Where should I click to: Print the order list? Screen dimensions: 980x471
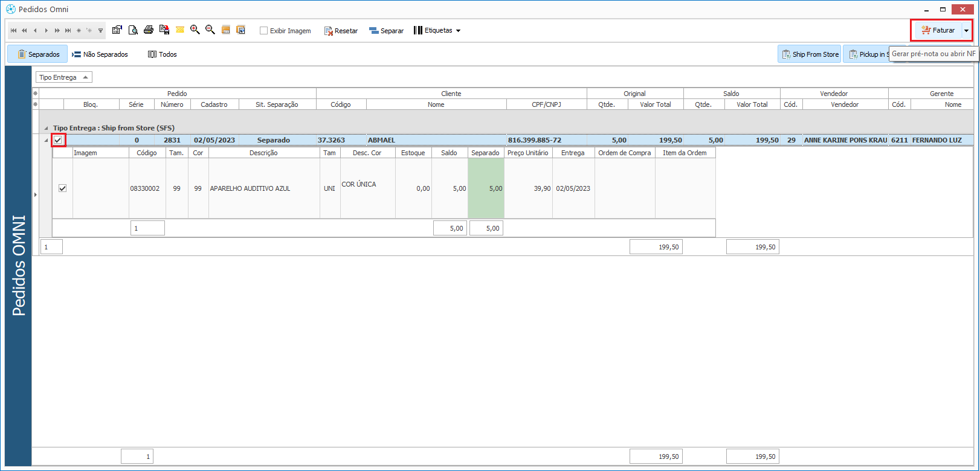[x=149, y=30]
